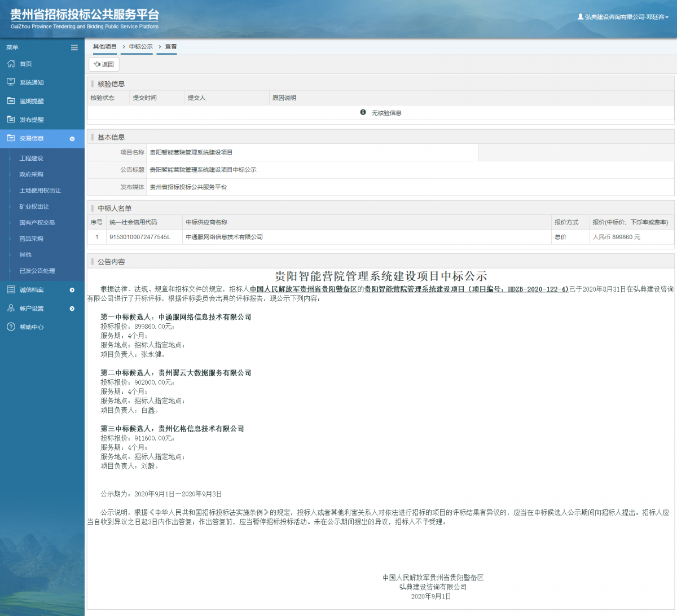Click the user icon beside 帐户设置
This screenshot has height=616, width=677.
pyautogui.click(x=11, y=309)
